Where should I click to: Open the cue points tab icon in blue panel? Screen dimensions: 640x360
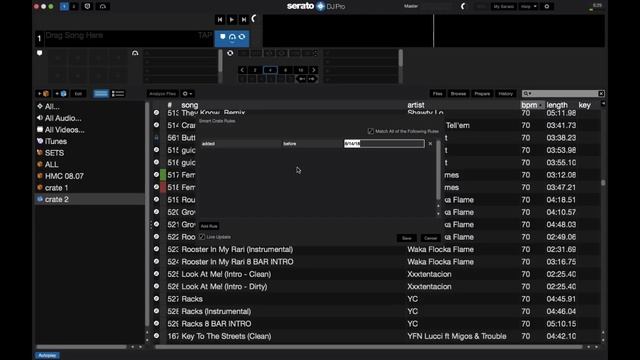[222, 37]
